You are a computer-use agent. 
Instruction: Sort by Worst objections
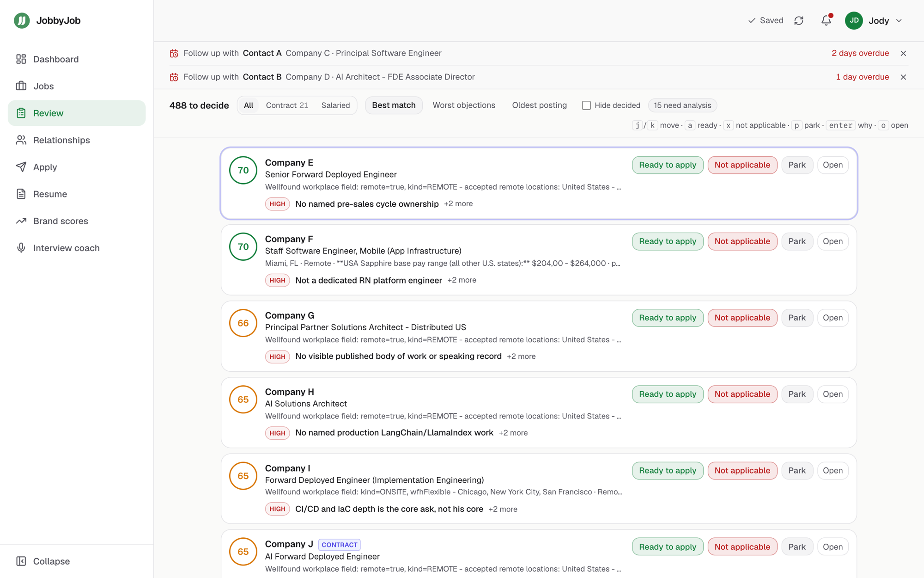pyautogui.click(x=464, y=105)
